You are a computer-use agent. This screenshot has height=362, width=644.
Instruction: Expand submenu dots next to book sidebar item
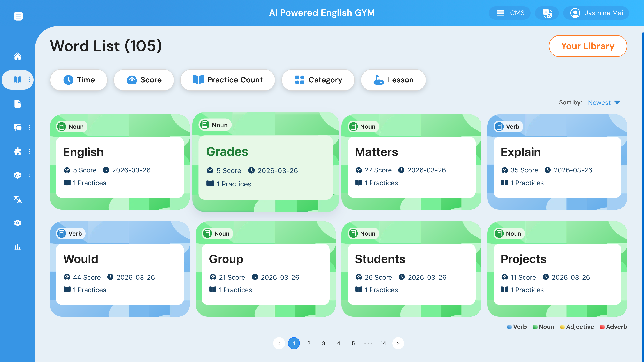(x=29, y=80)
